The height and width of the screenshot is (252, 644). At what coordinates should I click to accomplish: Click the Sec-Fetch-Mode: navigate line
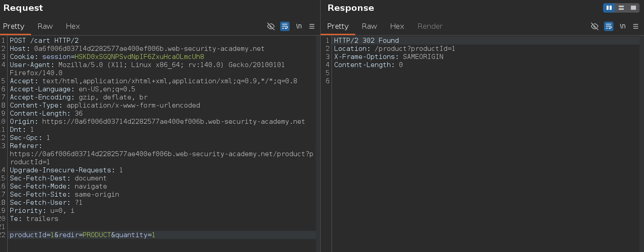click(x=58, y=186)
